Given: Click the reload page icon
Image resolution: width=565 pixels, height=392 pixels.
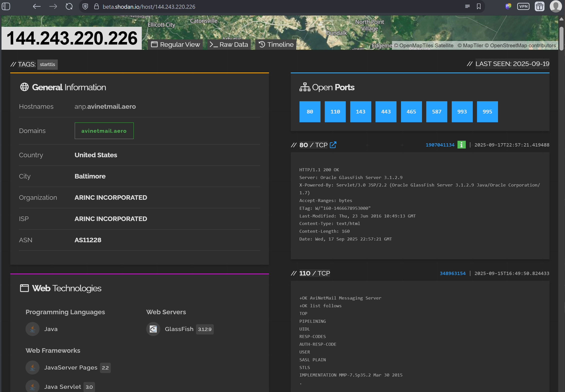Looking at the screenshot, I should point(69,6).
